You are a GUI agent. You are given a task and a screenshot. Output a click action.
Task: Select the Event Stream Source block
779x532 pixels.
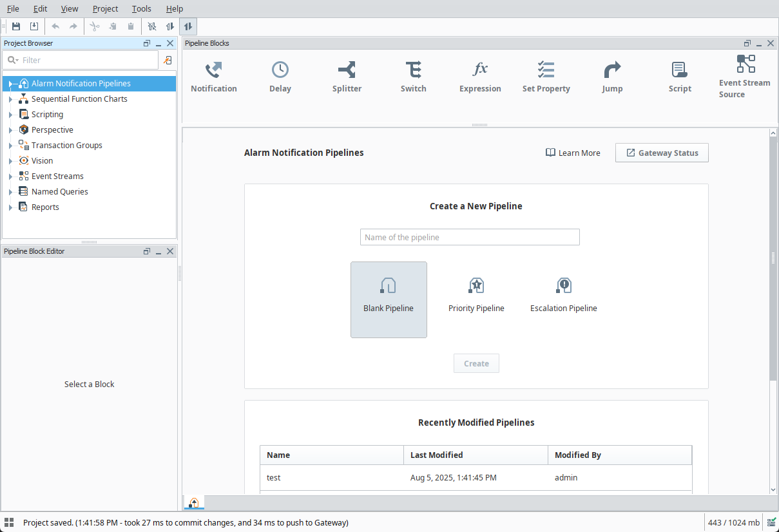pyautogui.click(x=745, y=77)
